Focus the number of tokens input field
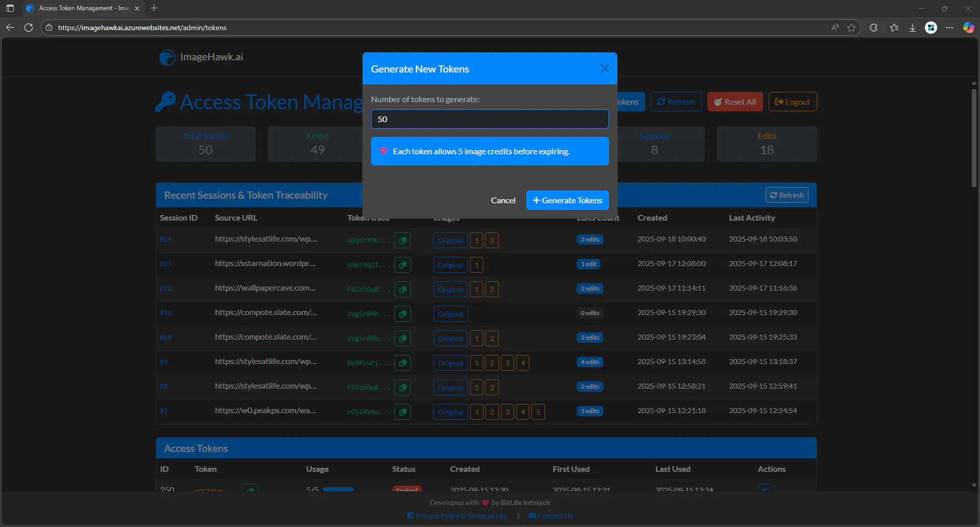Screen dimensions: 980x527 pyautogui.click(x=490, y=119)
